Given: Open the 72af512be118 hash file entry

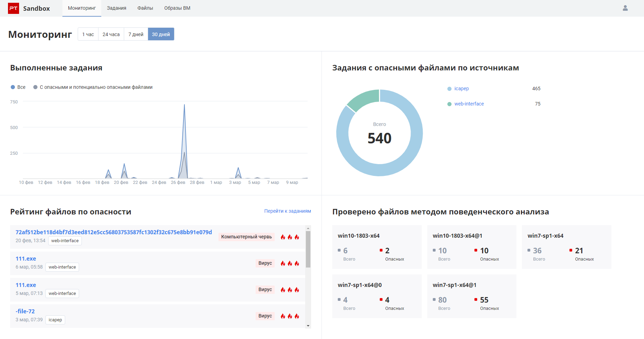Looking at the screenshot, I should [113, 232].
